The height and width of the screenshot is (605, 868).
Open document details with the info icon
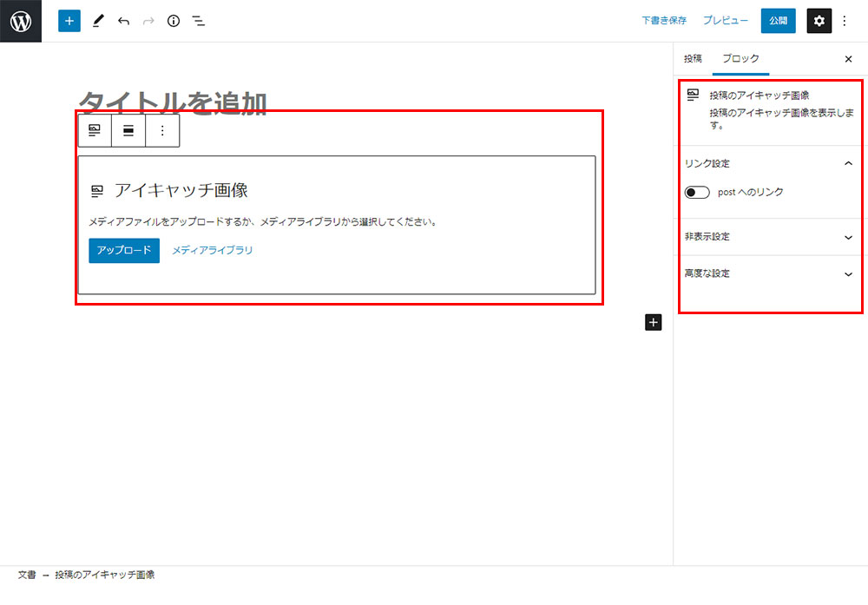[173, 21]
